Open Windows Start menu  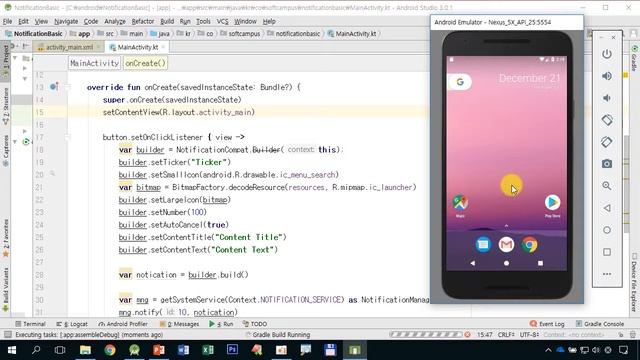coord(12,350)
